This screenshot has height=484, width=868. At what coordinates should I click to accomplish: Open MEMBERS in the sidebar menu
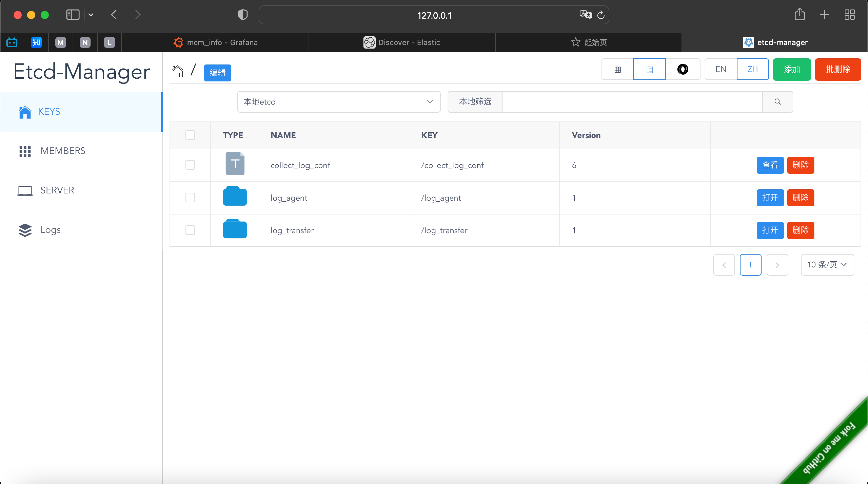tap(81, 151)
